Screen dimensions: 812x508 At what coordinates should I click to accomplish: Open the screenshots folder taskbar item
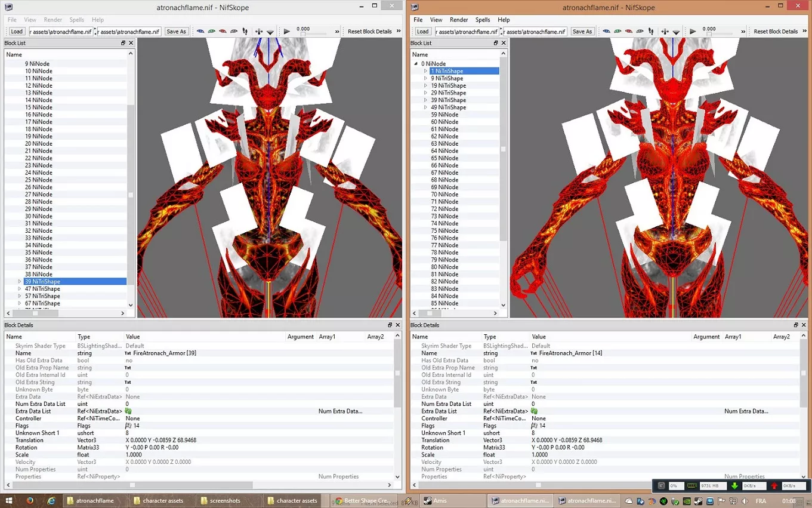pyautogui.click(x=229, y=500)
